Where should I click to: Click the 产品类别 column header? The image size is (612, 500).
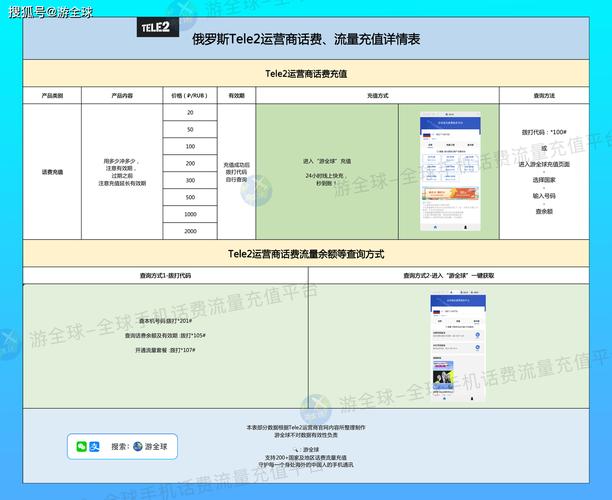pyautogui.click(x=52, y=95)
